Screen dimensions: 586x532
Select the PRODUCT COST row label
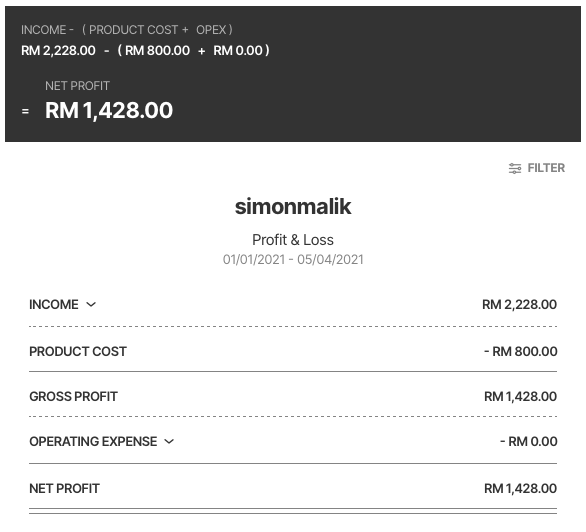click(78, 352)
